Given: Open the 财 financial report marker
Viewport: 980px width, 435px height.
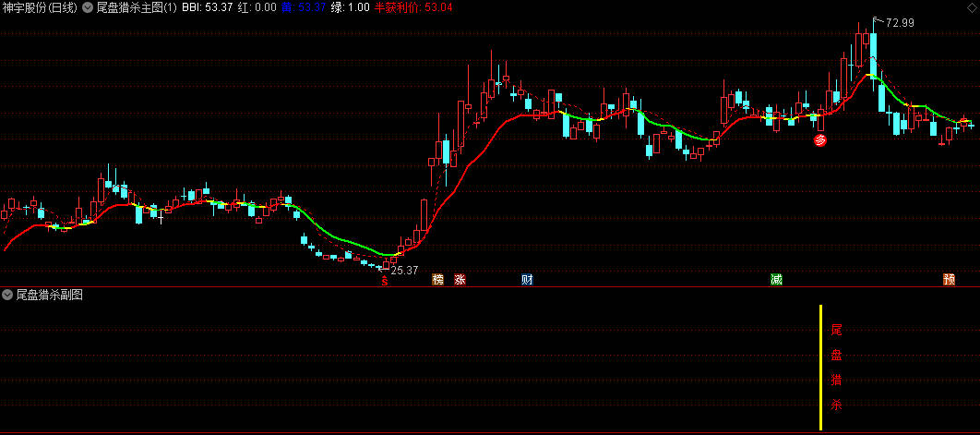Looking at the screenshot, I should 527,280.
